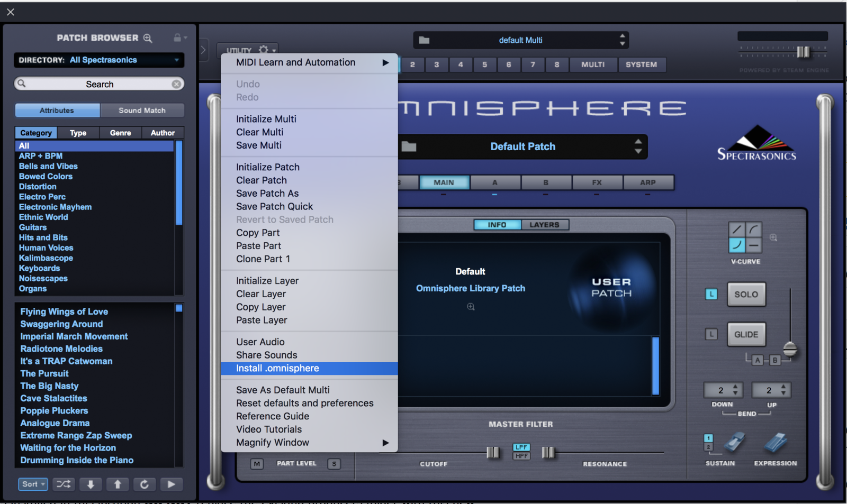Play audition of selected patch

(171, 484)
